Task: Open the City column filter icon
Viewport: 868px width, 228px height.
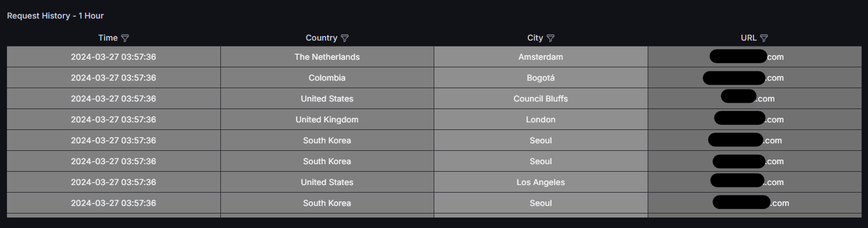Action: (551, 38)
